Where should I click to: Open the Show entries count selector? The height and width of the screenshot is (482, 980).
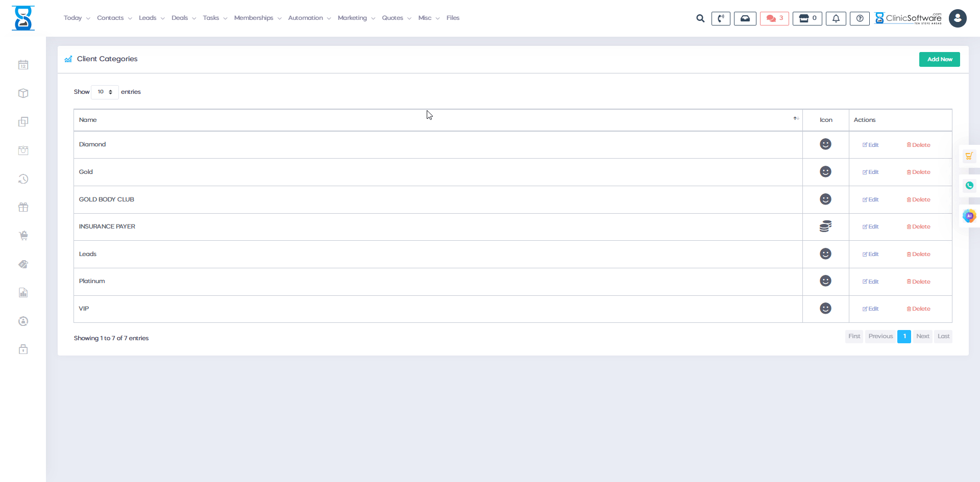click(x=104, y=92)
